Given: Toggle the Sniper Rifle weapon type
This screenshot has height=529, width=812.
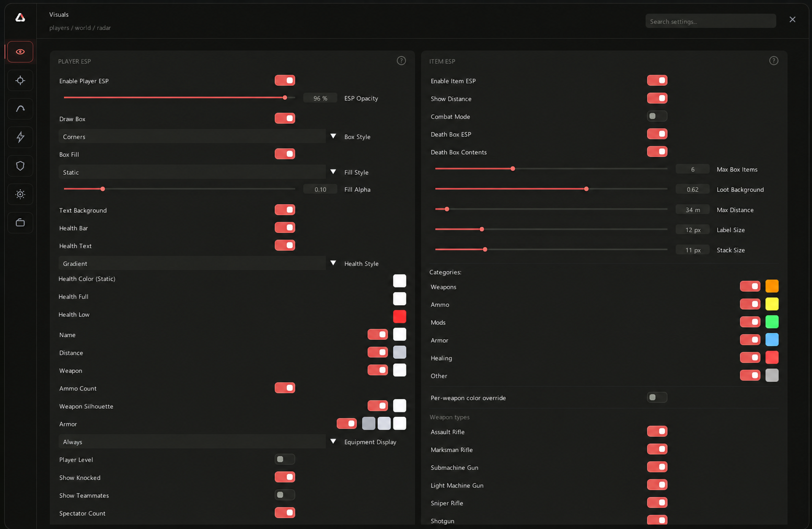Looking at the screenshot, I should 657,503.
